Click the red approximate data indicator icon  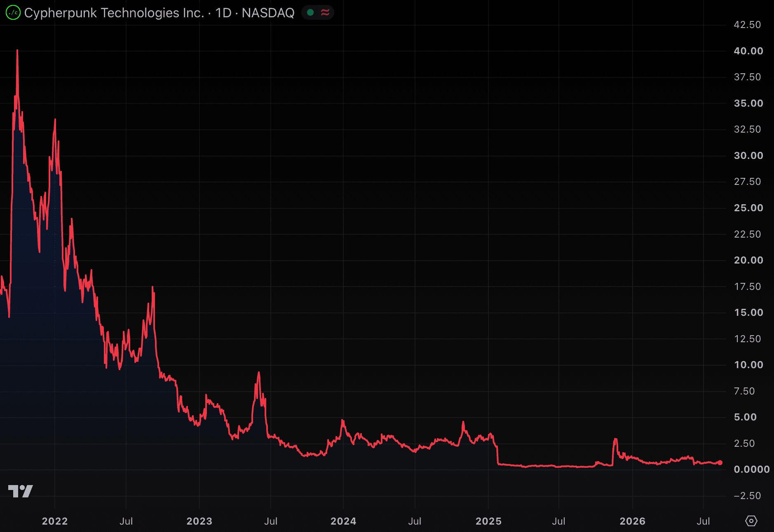pos(325,13)
